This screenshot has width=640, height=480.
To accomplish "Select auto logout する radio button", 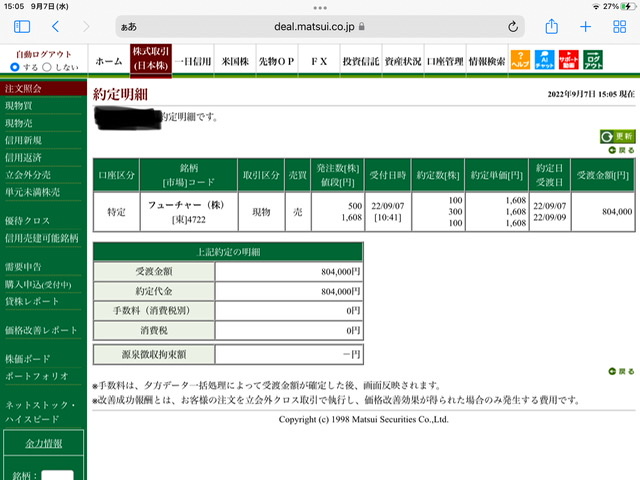I will point(15,67).
